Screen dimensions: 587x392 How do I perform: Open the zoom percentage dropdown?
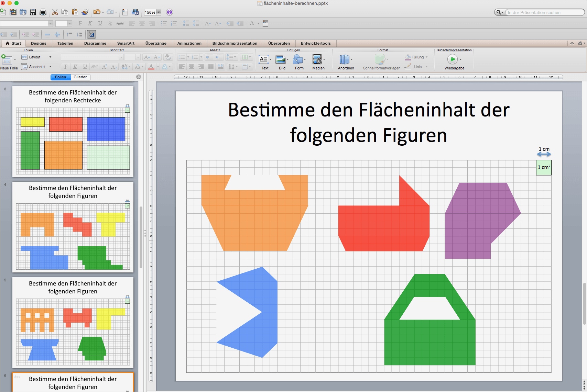[159, 12]
